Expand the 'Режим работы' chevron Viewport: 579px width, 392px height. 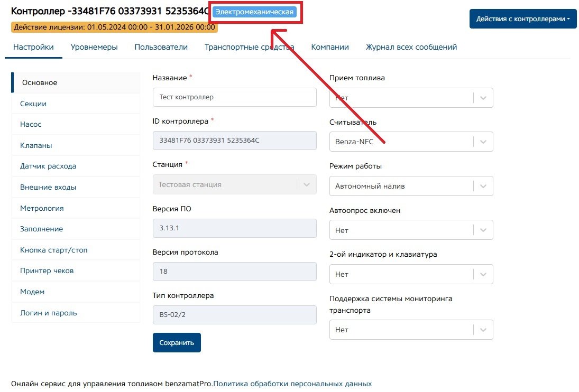click(483, 186)
